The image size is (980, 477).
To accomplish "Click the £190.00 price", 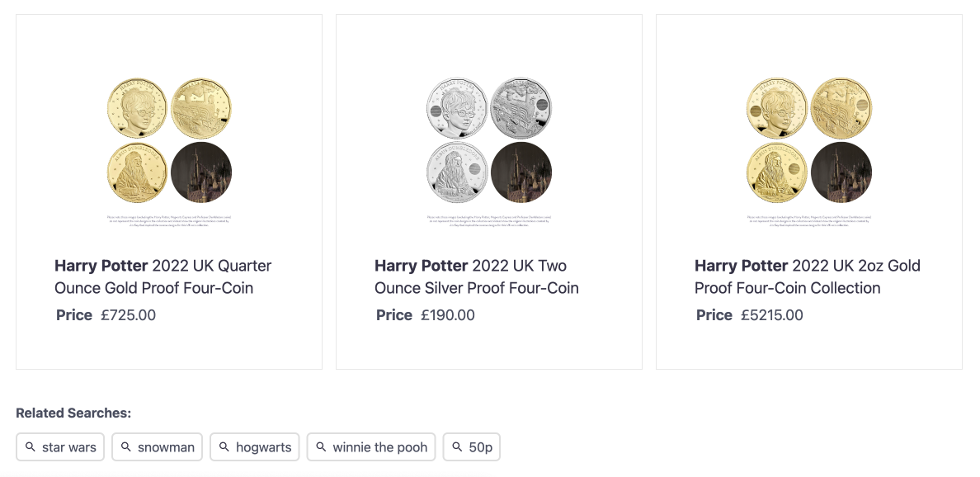I will coord(448,315).
